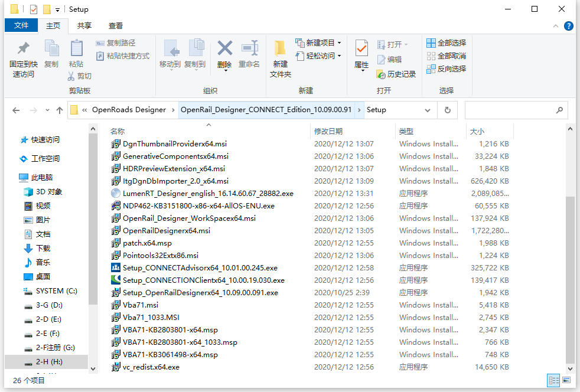Click Invert selection (反向选择)
This screenshot has width=580, height=392.
tap(446, 69)
